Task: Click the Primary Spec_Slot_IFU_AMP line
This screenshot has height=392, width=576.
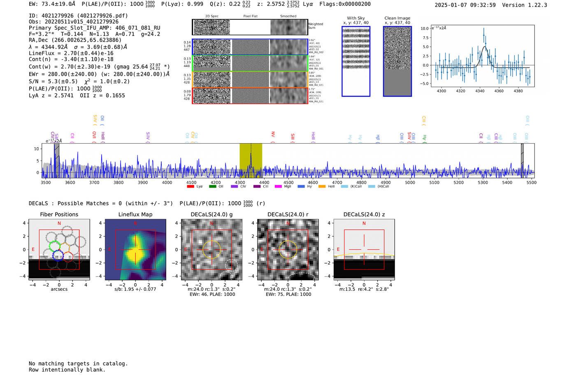Action: pos(95,28)
